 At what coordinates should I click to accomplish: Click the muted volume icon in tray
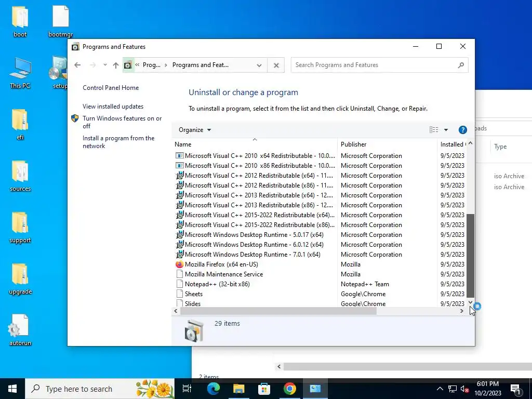[464, 389]
